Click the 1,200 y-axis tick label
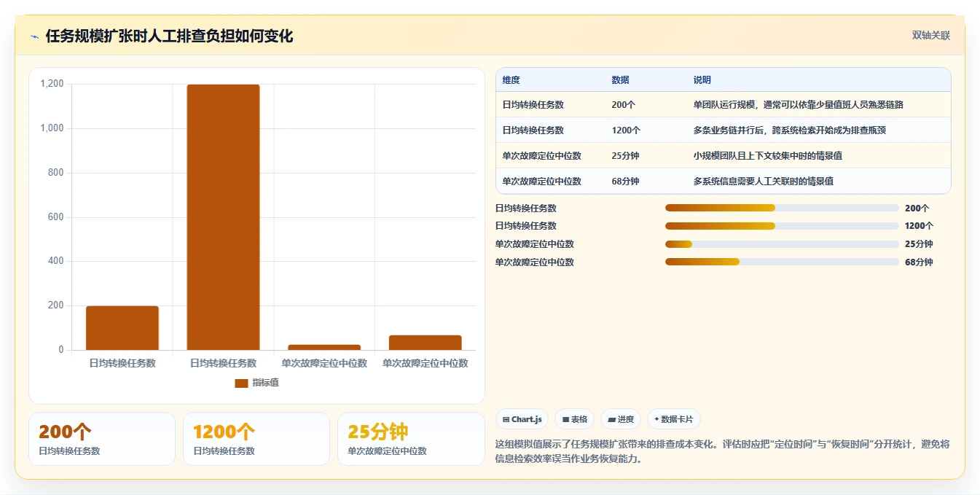The image size is (980, 495). tap(52, 85)
